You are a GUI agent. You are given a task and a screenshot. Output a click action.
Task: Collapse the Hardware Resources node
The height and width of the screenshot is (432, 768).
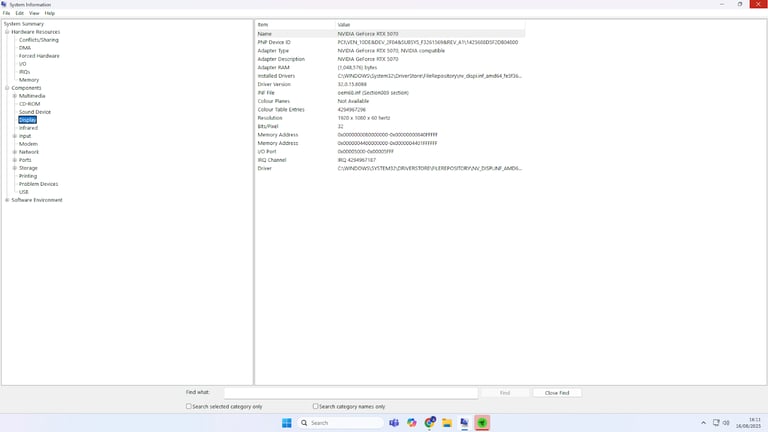coord(7,32)
